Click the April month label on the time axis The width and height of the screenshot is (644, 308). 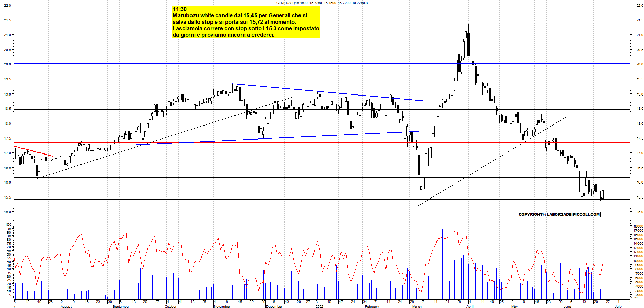(x=470, y=306)
